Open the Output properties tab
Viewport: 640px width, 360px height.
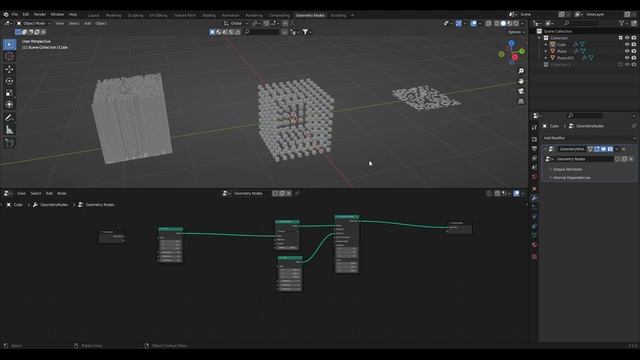tap(534, 149)
